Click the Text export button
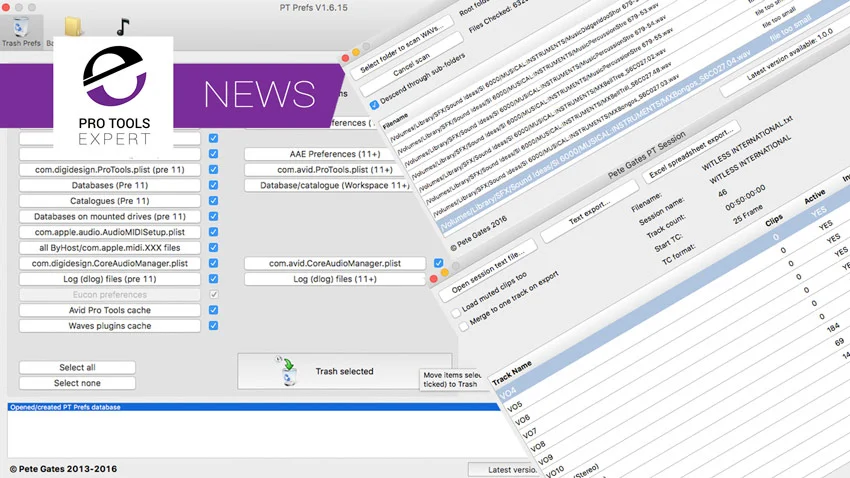The width and height of the screenshot is (850, 478). pyautogui.click(x=589, y=212)
